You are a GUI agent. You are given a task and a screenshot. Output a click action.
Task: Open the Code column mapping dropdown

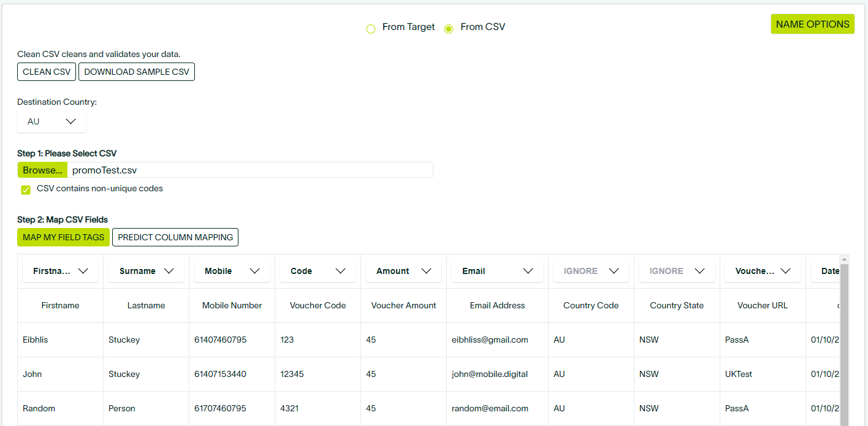(x=318, y=271)
